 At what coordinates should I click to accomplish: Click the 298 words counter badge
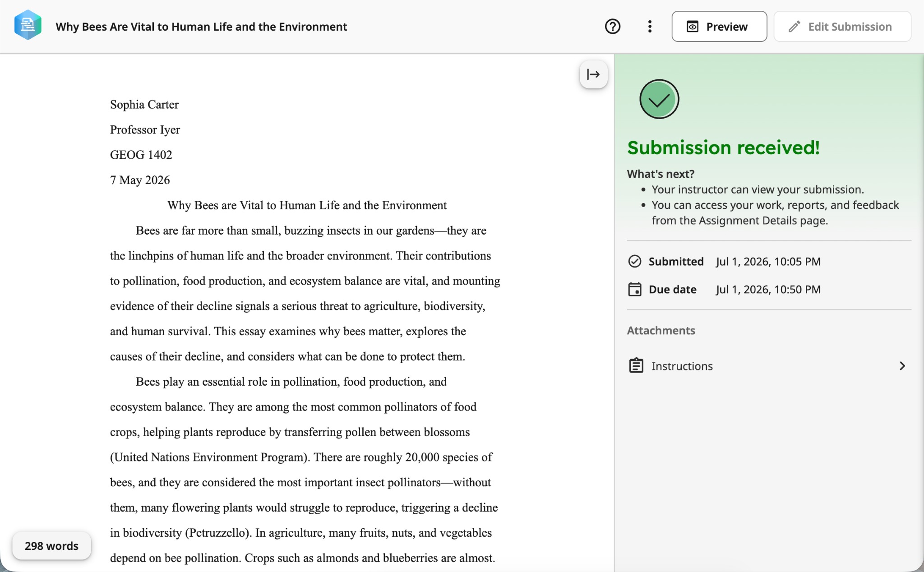point(51,546)
